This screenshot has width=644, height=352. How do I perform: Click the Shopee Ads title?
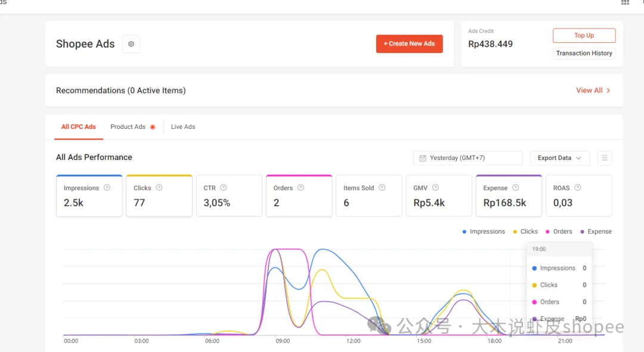[85, 44]
